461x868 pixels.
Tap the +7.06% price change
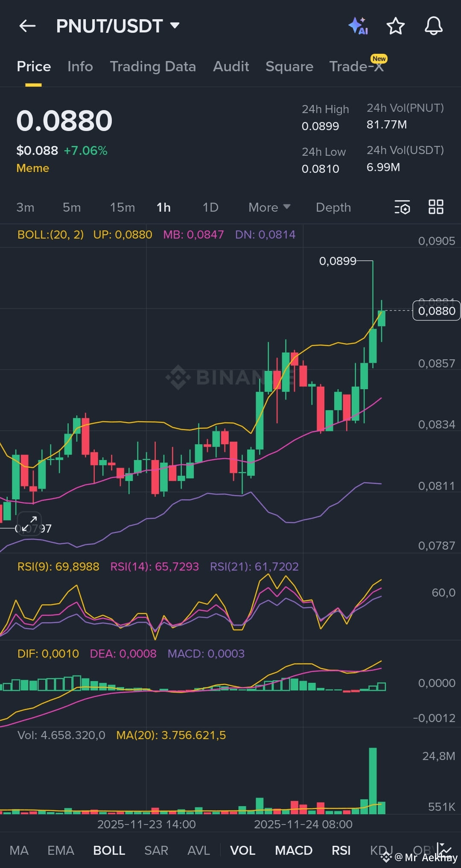point(85,151)
